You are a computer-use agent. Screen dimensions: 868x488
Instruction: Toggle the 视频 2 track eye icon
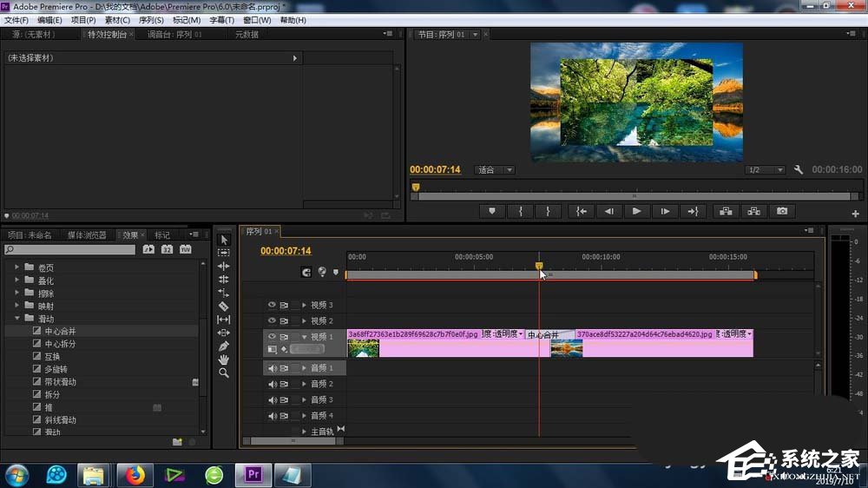(272, 320)
